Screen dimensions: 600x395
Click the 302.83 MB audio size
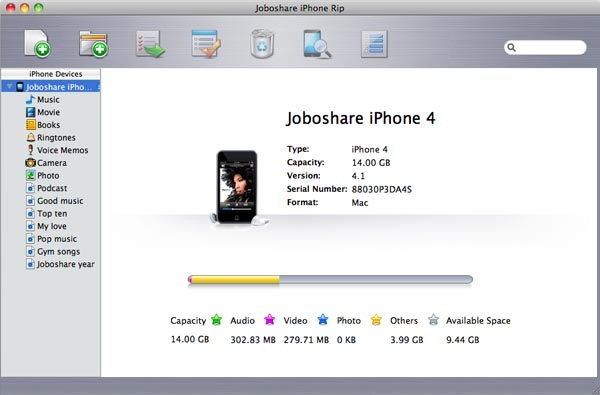(253, 340)
